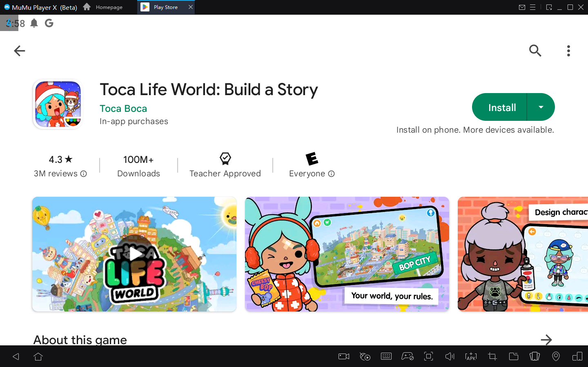Open the MuMu Player mail icon

click(x=522, y=7)
